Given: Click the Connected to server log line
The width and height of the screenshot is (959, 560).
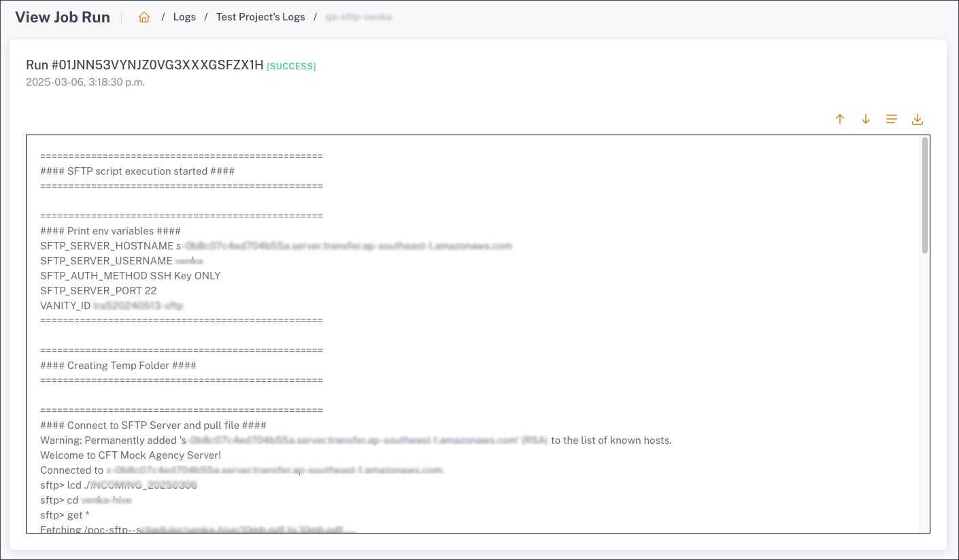Looking at the screenshot, I should [x=241, y=470].
